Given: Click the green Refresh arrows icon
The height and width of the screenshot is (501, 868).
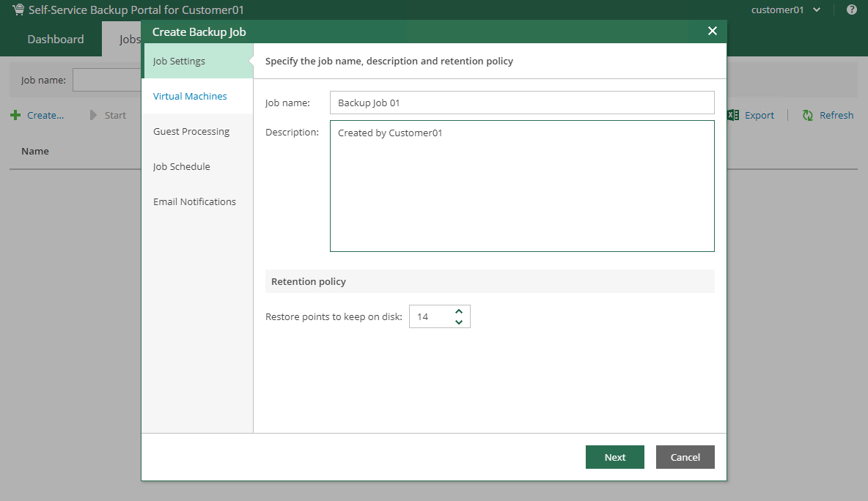Looking at the screenshot, I should pos(808,116).
